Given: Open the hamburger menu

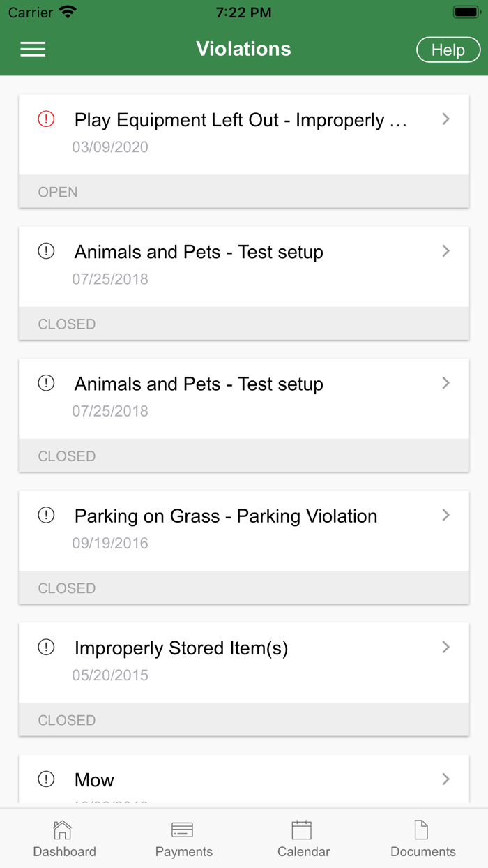Looking at the screenshot, I should click(33, 49).
